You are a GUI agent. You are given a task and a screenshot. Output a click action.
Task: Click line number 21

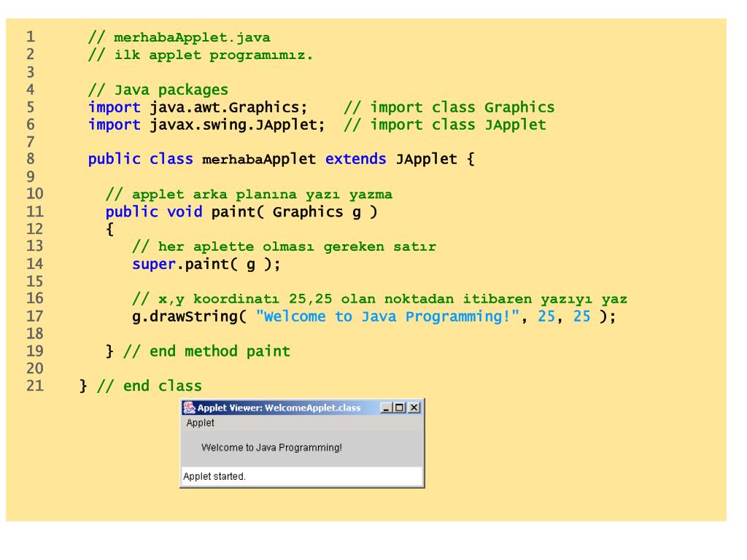(x=35, y=386)
